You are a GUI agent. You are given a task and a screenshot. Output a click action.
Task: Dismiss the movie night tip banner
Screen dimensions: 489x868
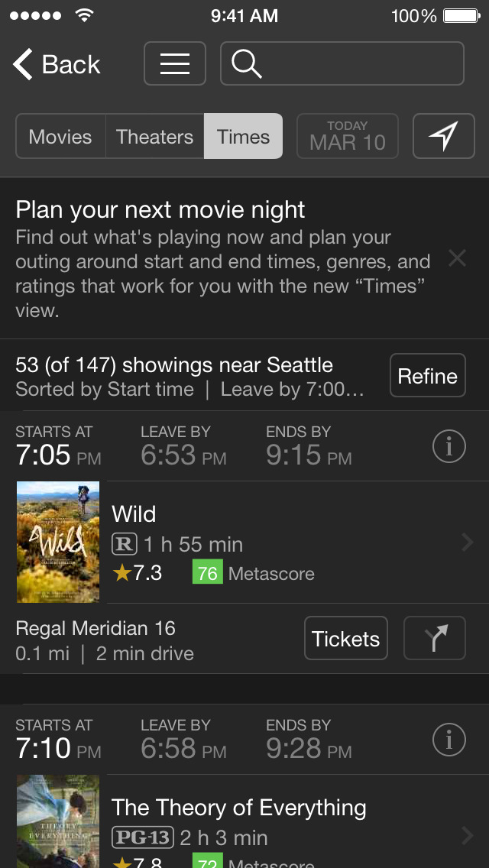(x=457, y=258)
